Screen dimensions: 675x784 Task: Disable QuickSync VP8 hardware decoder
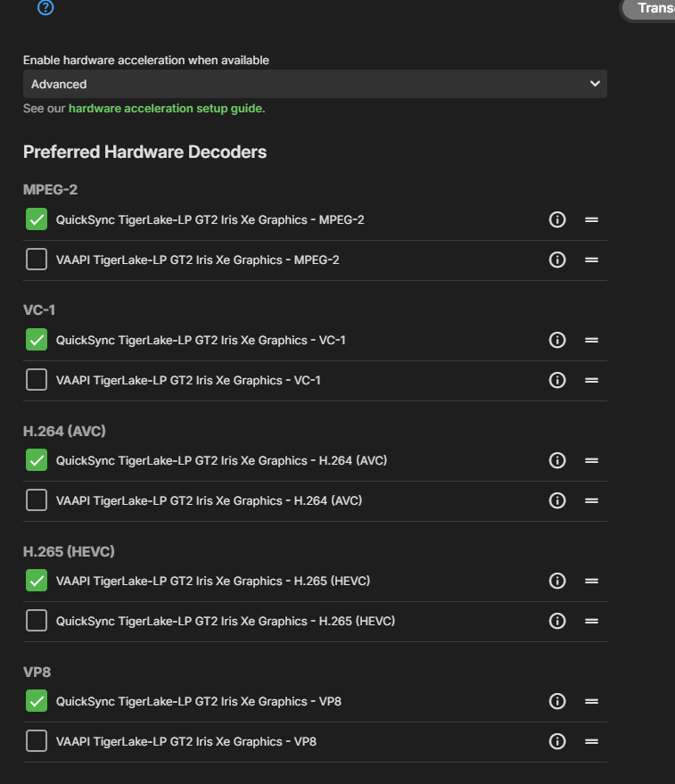click(x=37, y=701)
